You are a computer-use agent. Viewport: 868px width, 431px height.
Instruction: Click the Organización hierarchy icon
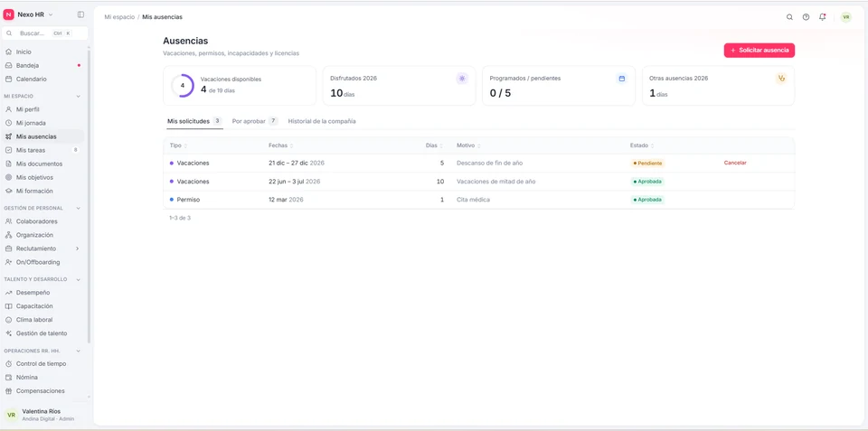pyautogui.click(x=8, y=235)
